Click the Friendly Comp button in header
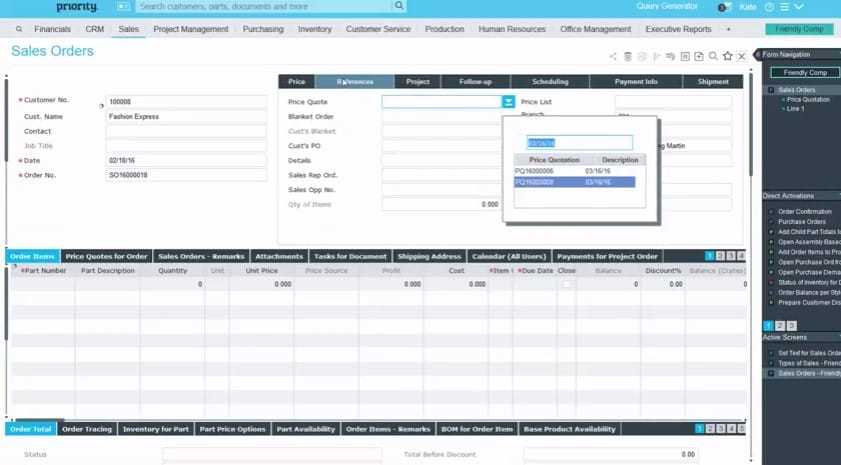Screen dimensions: 841x465 [799, 29]
